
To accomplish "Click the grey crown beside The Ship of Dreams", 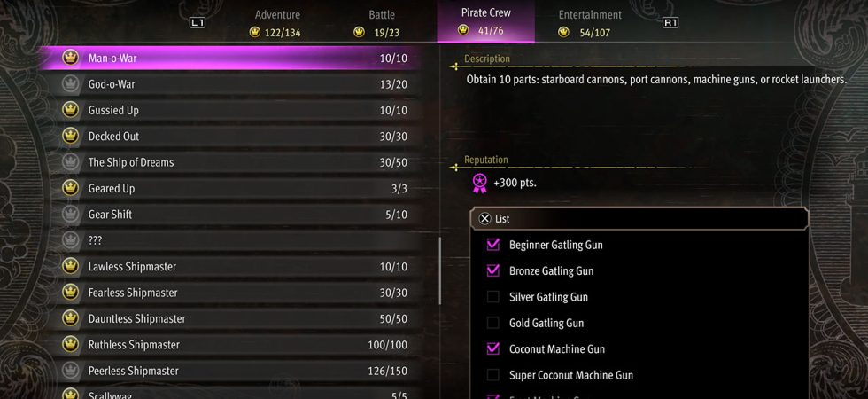I will point(71,162).
